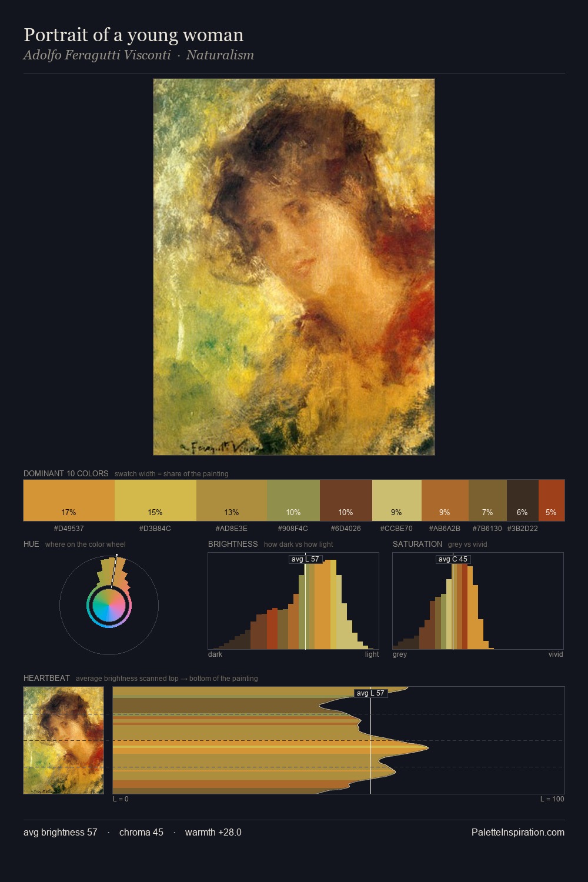Click the red-brown 5% swatch
Image resolution: width=588 pixels, height=882 pixels.
pyautogui.click(x=552, y=500)
